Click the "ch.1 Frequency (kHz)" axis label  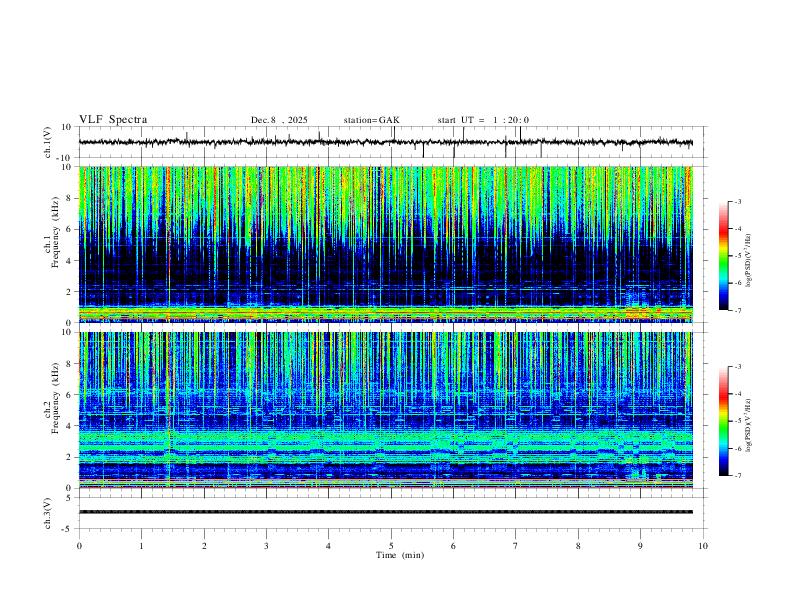pos(51,232)
